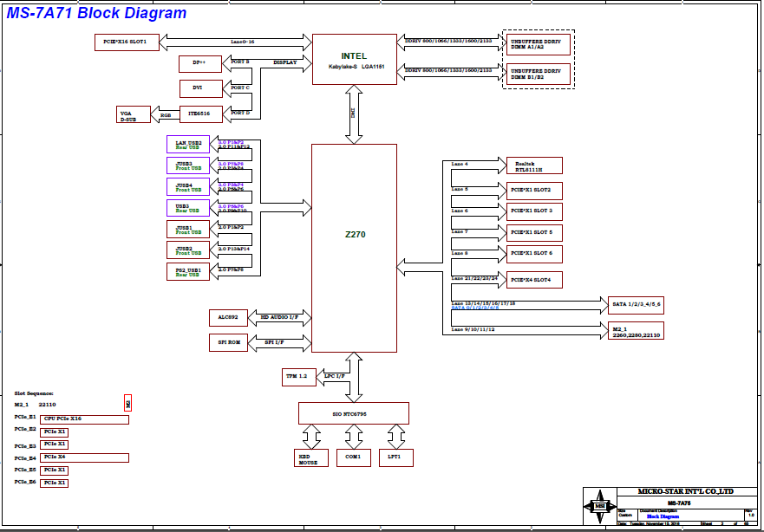Click the "JUSB1" Front USB block
Viewport: 764px width, 532px height.
pyautogui.click(x=188, y=230)
